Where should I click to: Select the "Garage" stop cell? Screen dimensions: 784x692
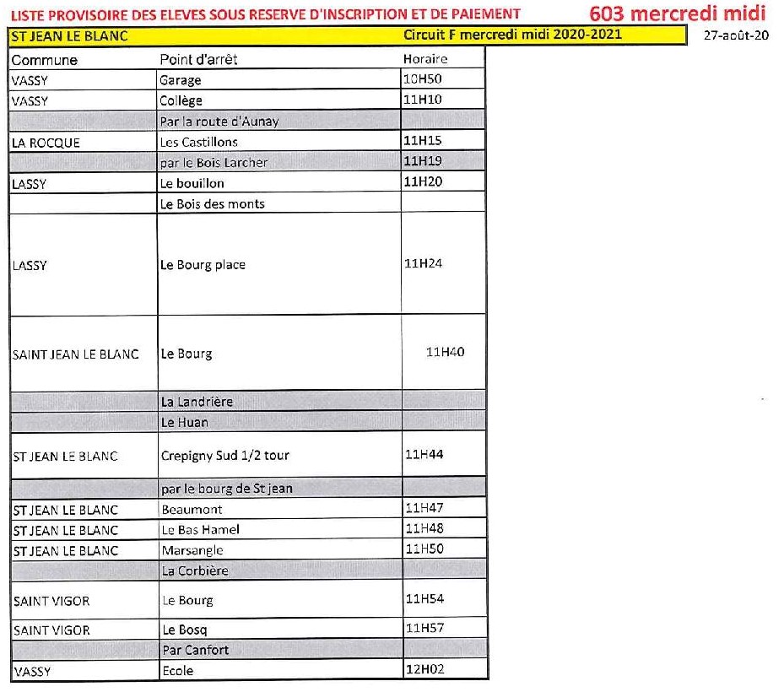pos(180,80)
